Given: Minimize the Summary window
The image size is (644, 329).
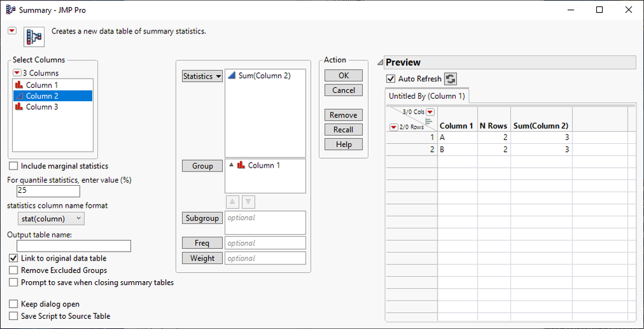Looking at the screenshot, I should click(570, 10).
